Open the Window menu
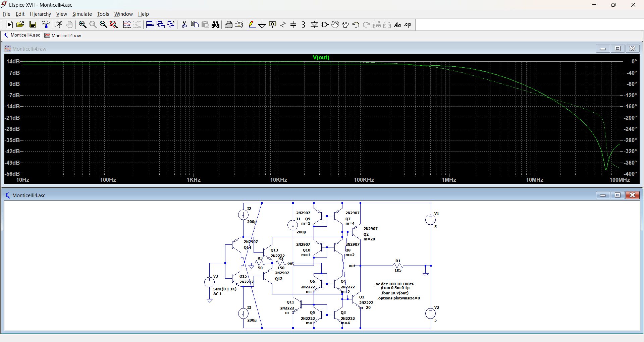 [123, 14]
